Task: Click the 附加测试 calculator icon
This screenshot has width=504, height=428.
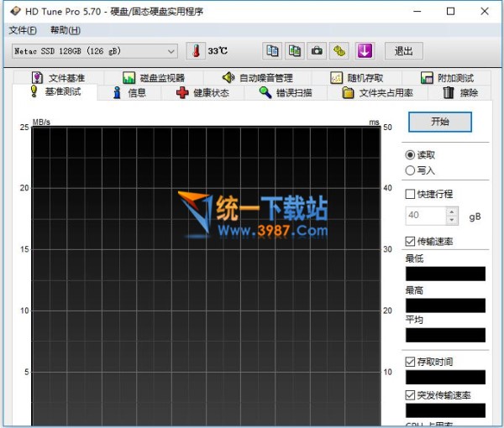Action: point(427,78)
